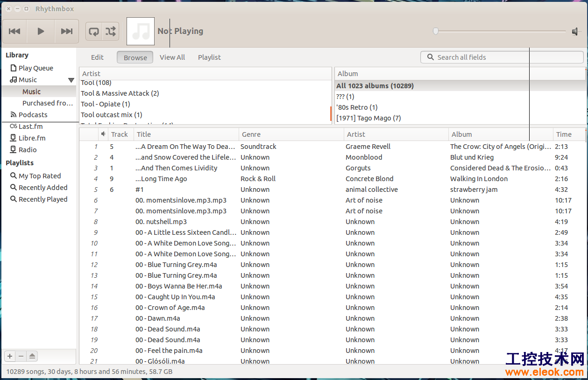The height and width of the screenshot is (380, 588).
Task: Skip to the next track
Action: point(67,31)
